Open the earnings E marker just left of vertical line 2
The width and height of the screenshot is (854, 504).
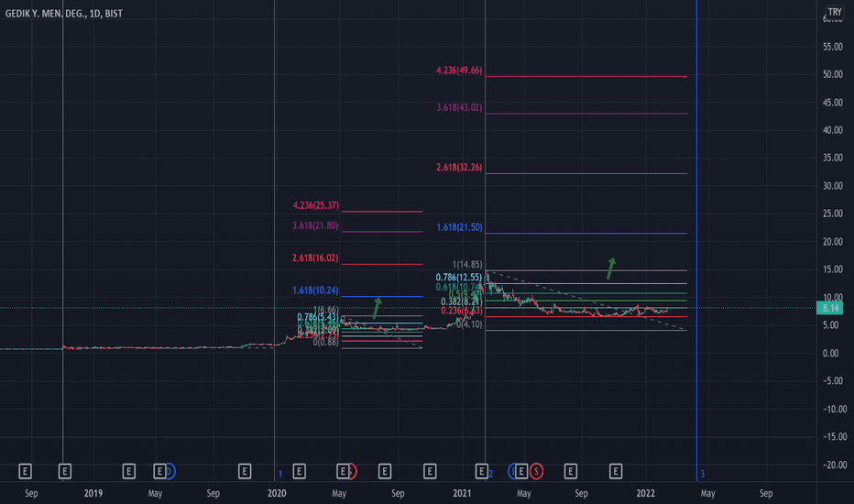click(x=481, y=471)
